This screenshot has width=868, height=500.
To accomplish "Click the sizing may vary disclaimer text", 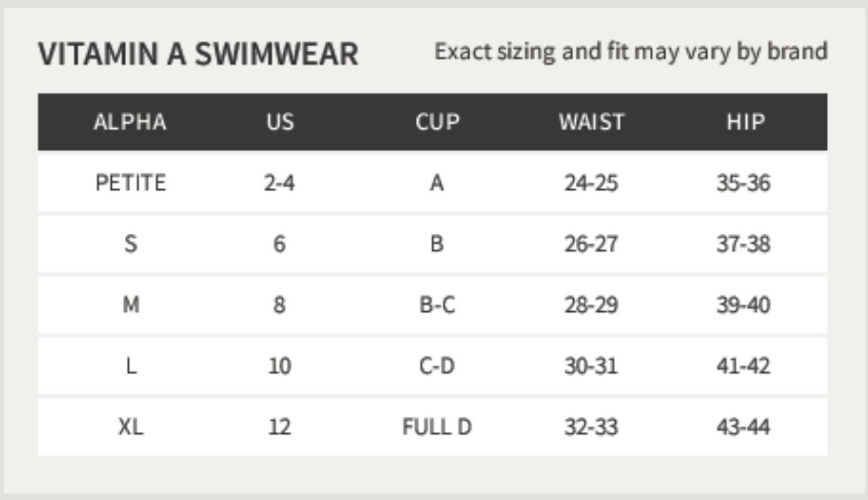I will (x=631, y=51).
